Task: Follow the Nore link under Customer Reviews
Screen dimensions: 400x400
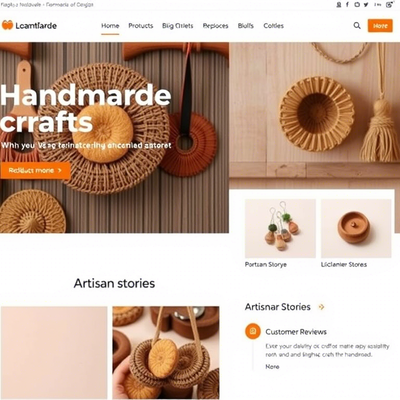Action: click(x=272, y=366)
